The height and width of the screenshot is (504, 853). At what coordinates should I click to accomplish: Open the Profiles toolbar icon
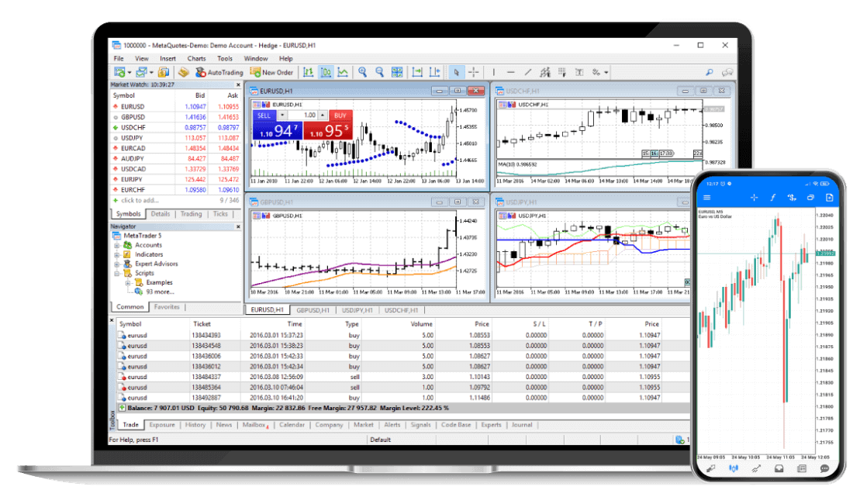point(141,72)
